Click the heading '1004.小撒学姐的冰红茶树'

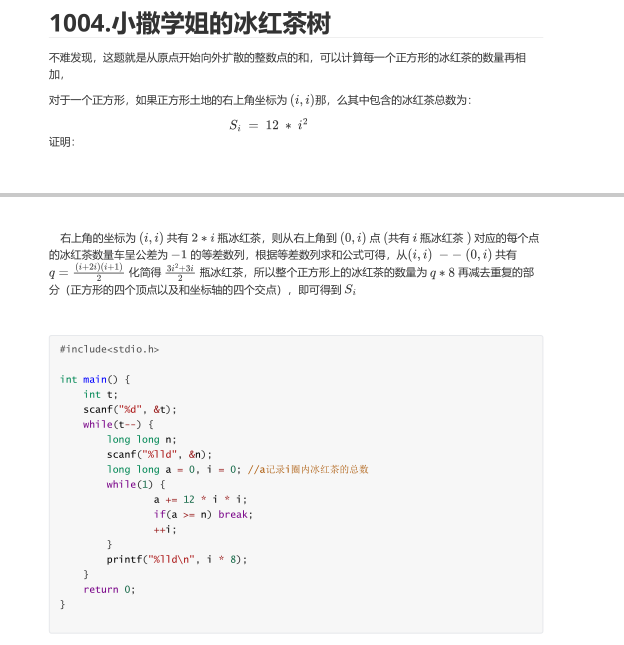(x=190, y=23)
